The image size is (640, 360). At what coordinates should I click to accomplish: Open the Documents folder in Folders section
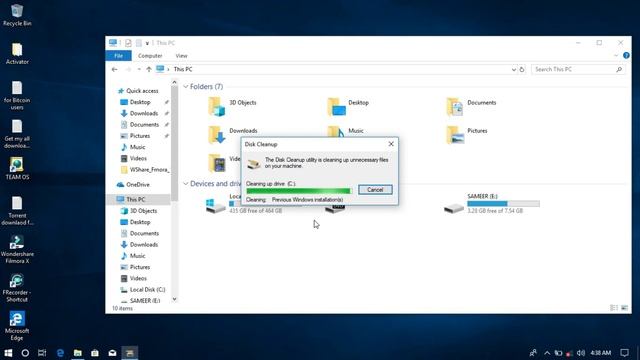coord(471,106)
